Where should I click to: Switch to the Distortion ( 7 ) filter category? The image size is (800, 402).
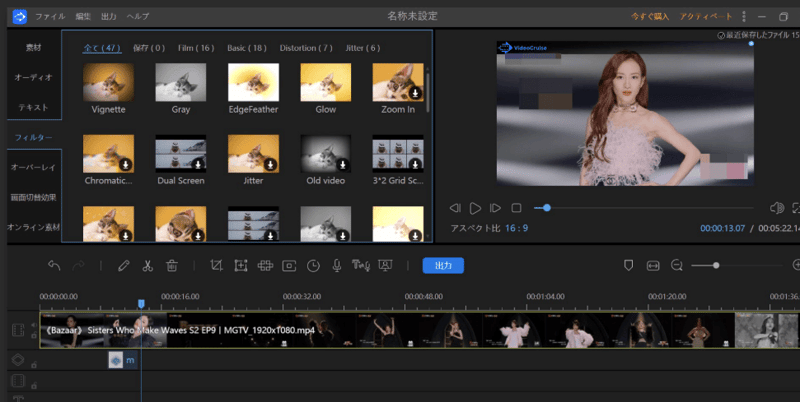tap(306, 48)
